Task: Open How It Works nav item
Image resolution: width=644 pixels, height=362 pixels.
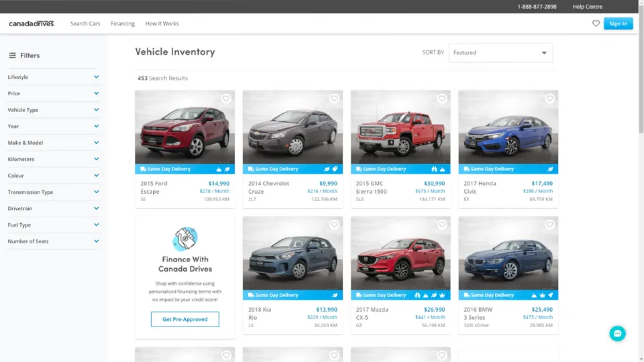Action: pos(162,23)
